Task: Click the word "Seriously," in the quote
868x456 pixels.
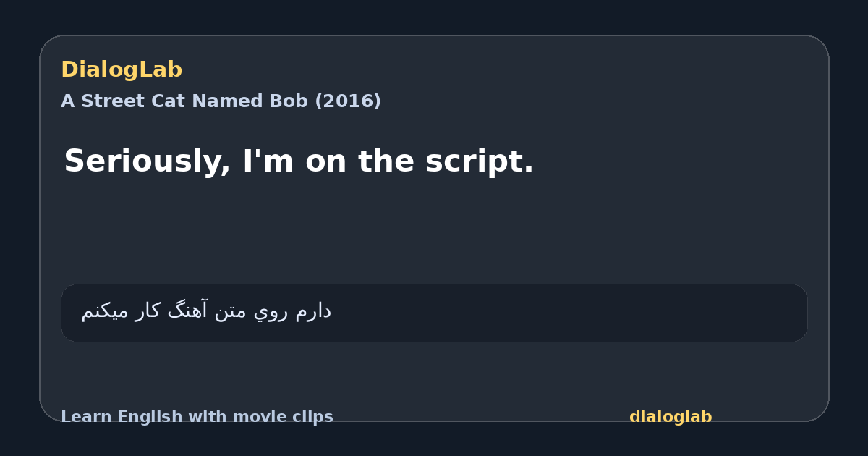Action: pyautogui.click(x=147, y=161)
